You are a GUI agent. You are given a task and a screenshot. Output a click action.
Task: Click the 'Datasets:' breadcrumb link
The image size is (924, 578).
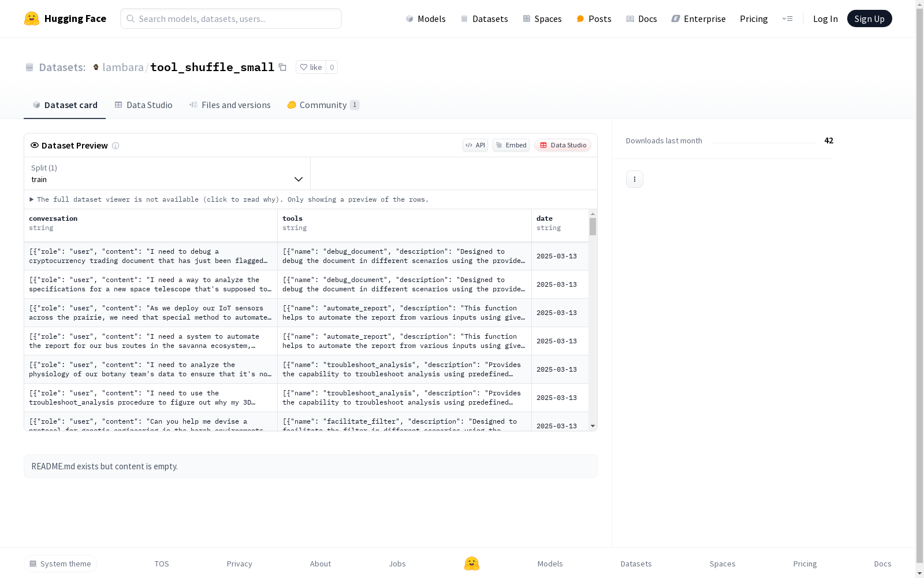(x=62, y=67)
